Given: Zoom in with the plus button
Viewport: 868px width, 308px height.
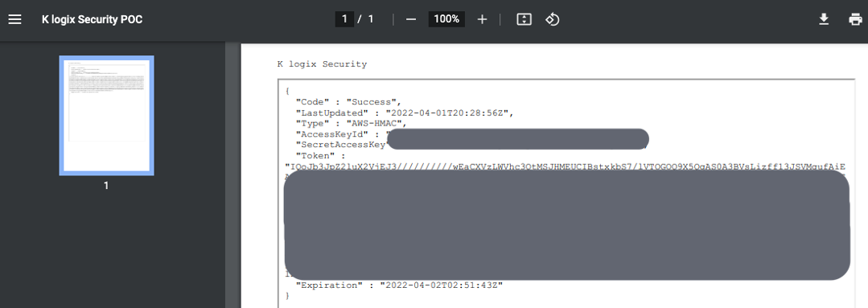Looking at the screenshot, I should (x=482, y=19).
